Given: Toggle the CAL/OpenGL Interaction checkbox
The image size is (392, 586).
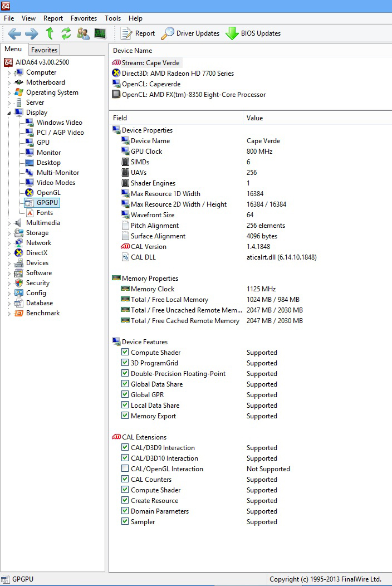Looking at the screenshot, I should (125, 468).
